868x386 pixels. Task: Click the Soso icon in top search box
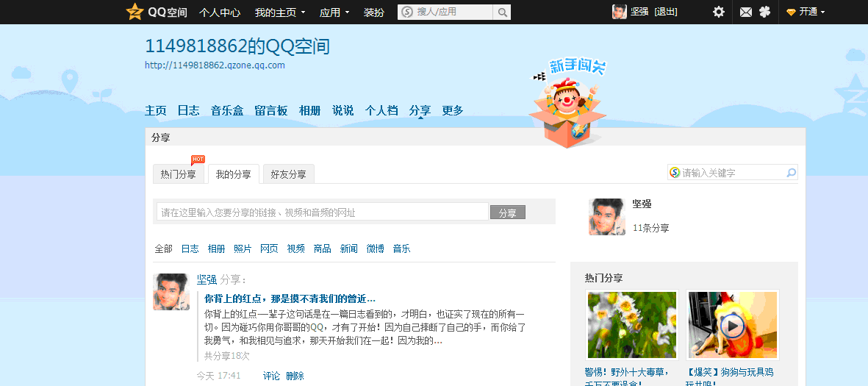click(407, 12)
